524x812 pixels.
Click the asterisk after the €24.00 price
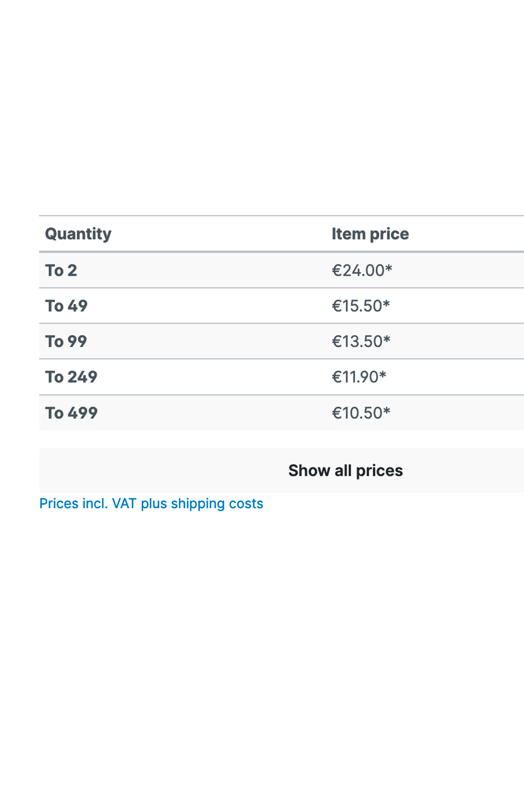pyautogui.click(x=389, y=268)
